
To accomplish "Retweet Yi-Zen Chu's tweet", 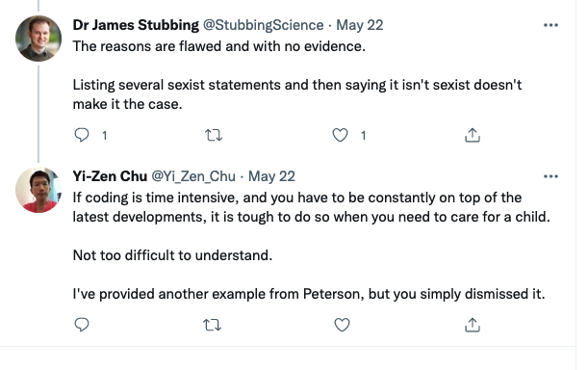I will coord(213,325).
